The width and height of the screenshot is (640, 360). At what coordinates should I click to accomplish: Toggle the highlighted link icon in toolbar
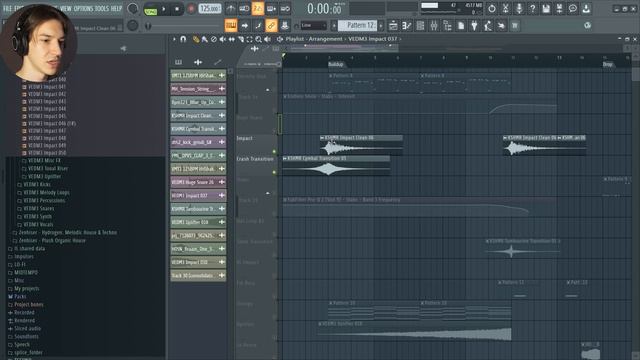coord(271,25)
